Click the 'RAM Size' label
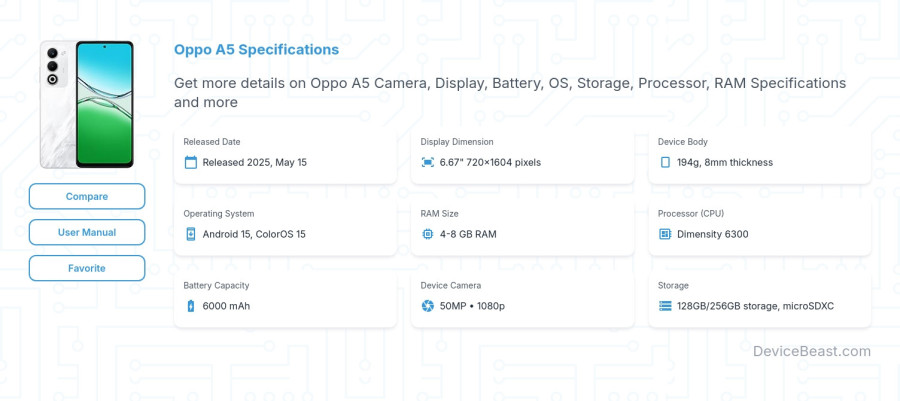The width and height of the screenshot is (900, 401). tap(440, 213)
